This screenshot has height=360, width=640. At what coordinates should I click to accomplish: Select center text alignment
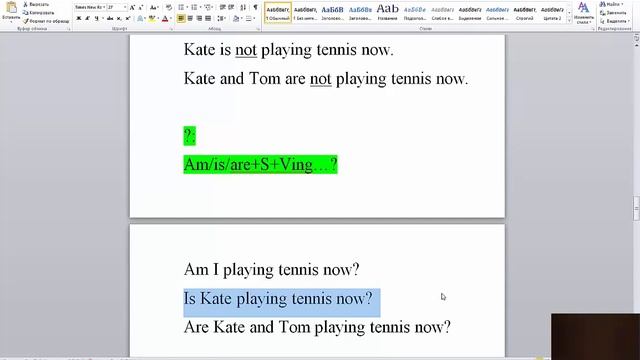pos(190,18)
